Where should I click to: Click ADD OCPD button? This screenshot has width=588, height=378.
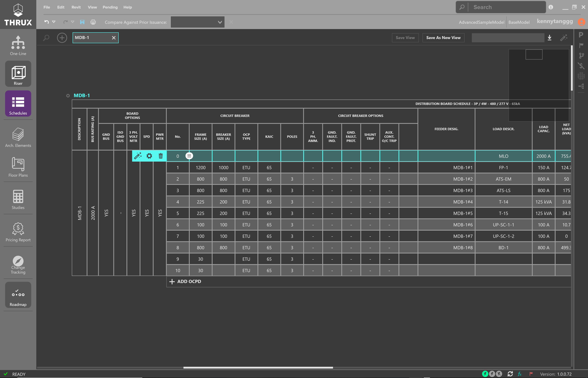[185, 282]
